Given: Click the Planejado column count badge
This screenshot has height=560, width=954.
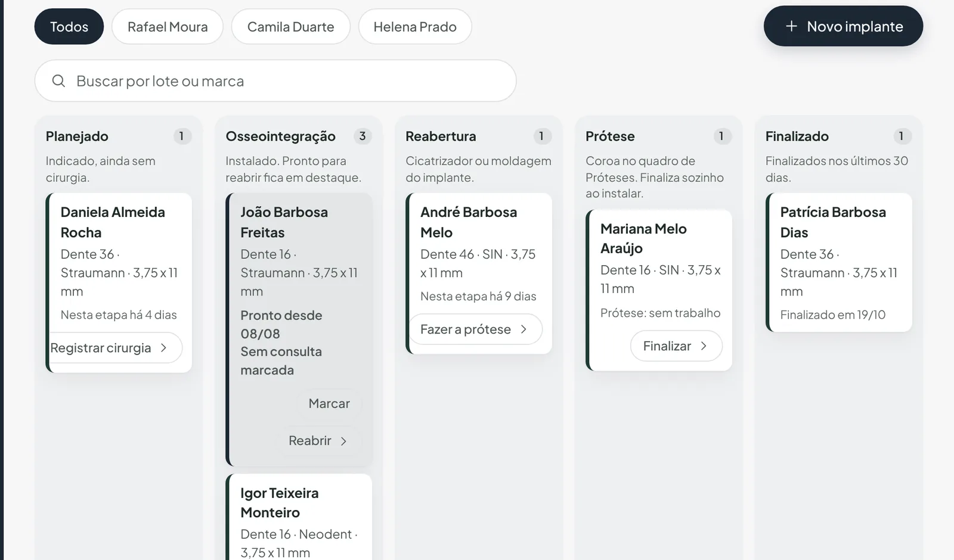Looking at the screenshot, I should pyautogui.click(x=182, y=136).
